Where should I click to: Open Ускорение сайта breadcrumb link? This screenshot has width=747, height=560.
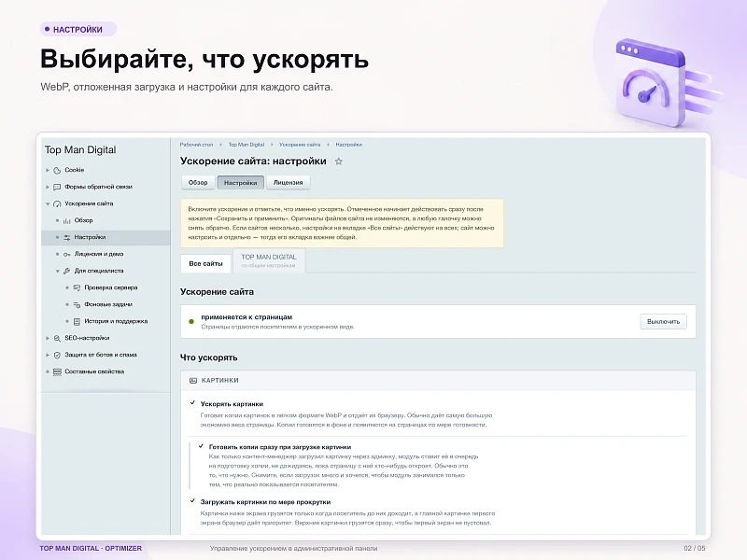coord(300,145)
